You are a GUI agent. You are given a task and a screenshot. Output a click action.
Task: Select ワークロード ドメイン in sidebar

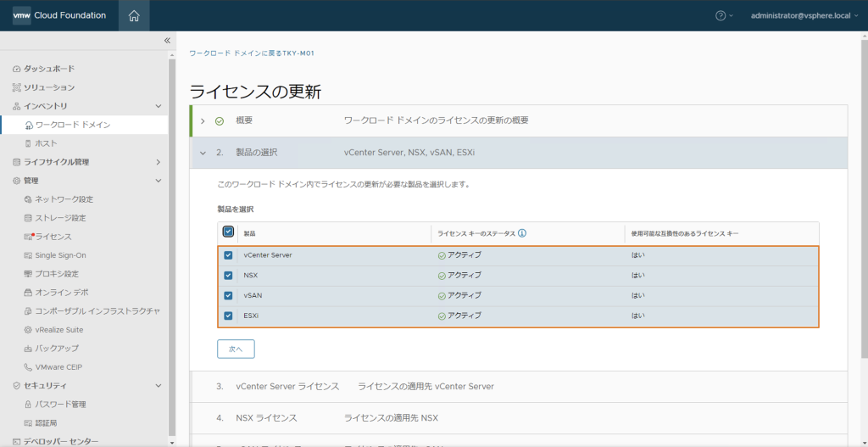[x=72, y=125]
